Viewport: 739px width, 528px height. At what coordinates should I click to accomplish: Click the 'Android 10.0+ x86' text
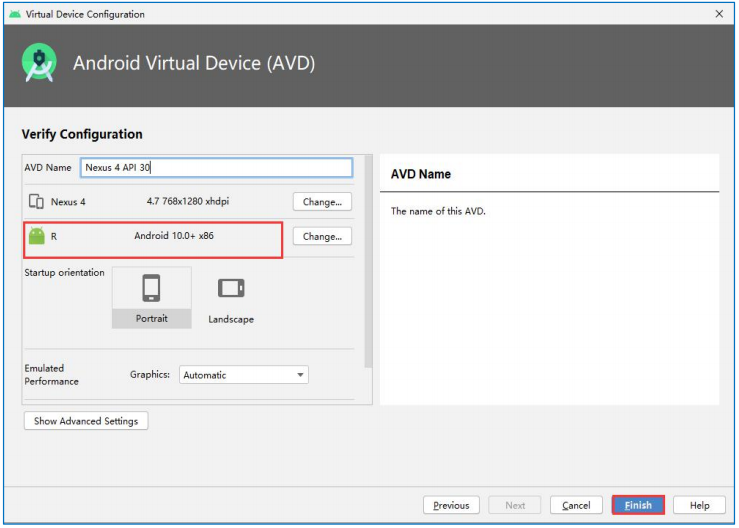(x=174, y=236)
